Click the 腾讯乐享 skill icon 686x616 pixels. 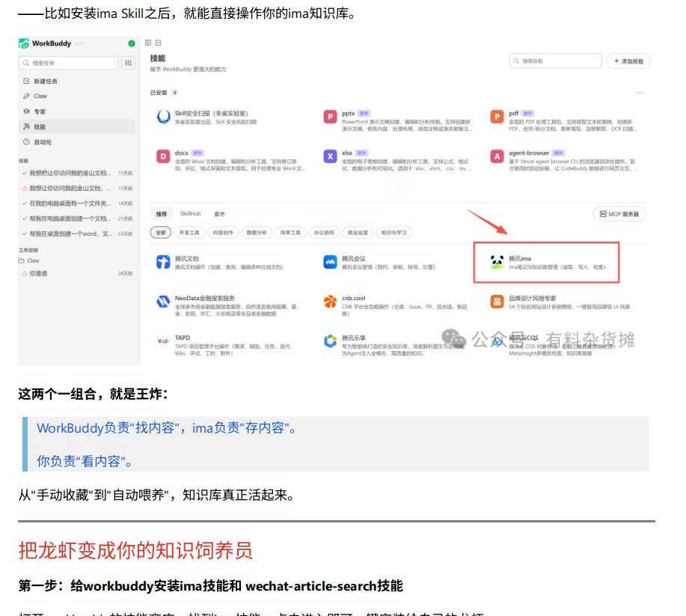(x=330, y=341)
